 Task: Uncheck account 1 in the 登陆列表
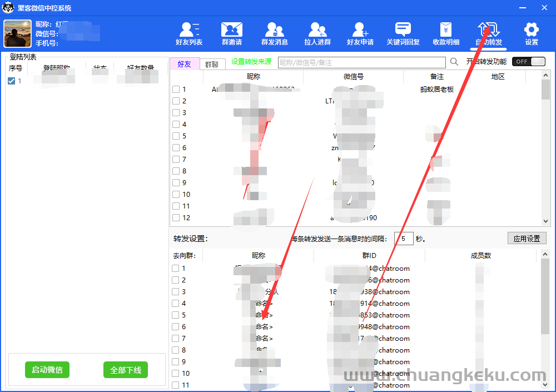pos(12,81)
